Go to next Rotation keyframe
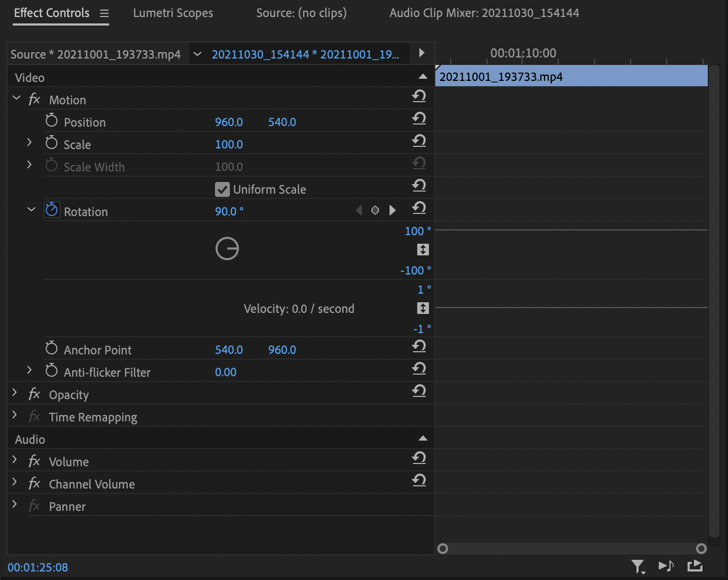The image size is (728, 580). (393, 211)
